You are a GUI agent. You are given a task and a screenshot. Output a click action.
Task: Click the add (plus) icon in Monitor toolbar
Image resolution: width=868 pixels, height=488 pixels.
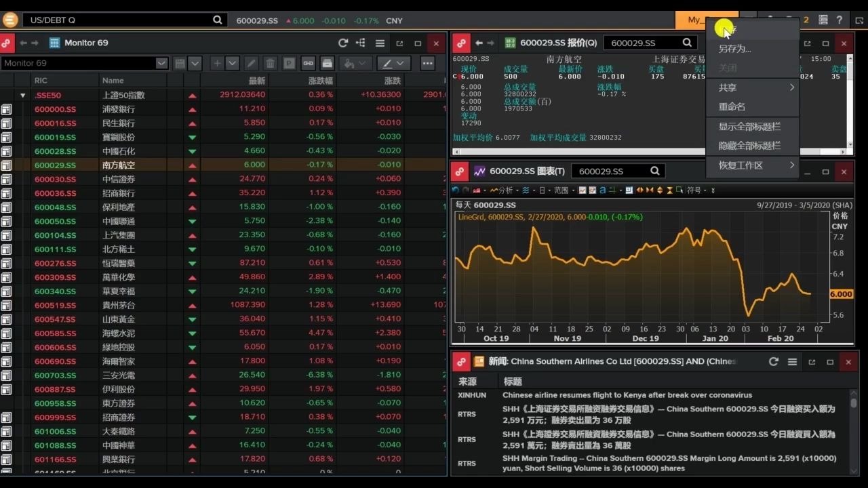click(x=217, y=63)
